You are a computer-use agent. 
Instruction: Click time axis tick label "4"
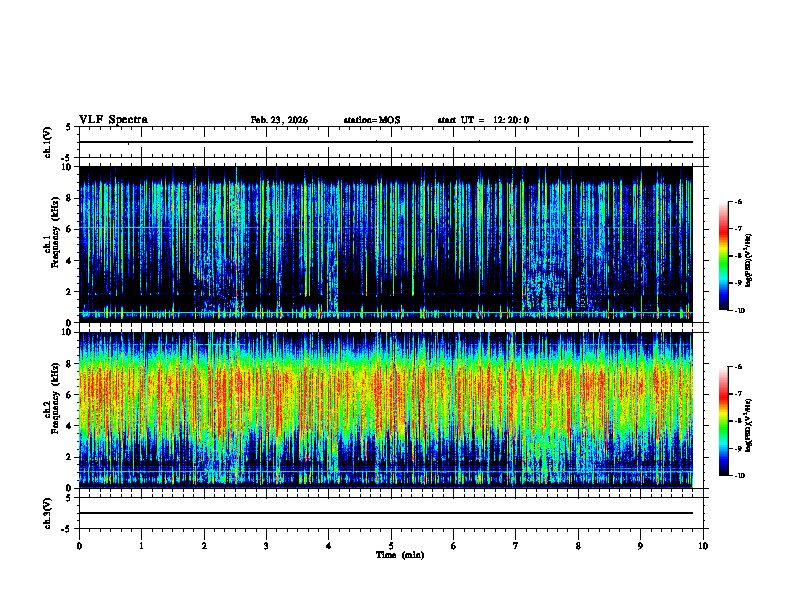pyautogui.click(x=329, y=546)
